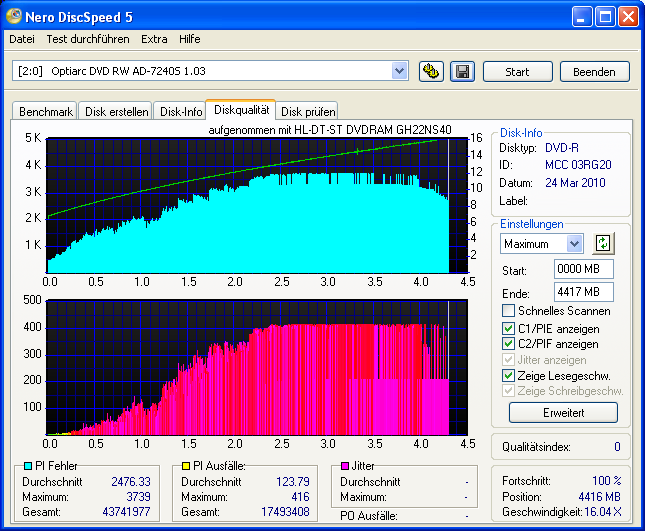Click the 24 Mar 2010 date value
Screen dimensions: 645x531
575,183
